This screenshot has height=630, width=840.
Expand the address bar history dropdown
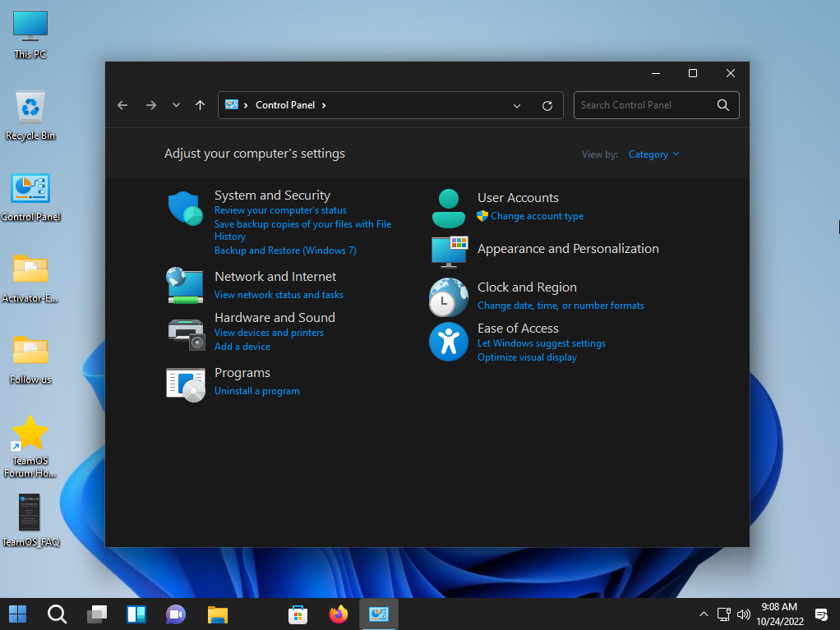pyautogui.click(x=517, y=105)
